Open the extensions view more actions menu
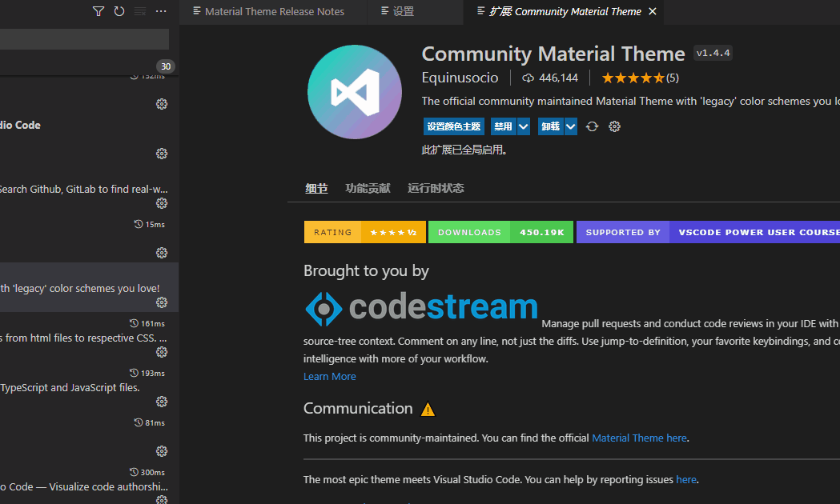Viewport: 840px width, 504px height. pyautogui.click(x=161, y=11)
